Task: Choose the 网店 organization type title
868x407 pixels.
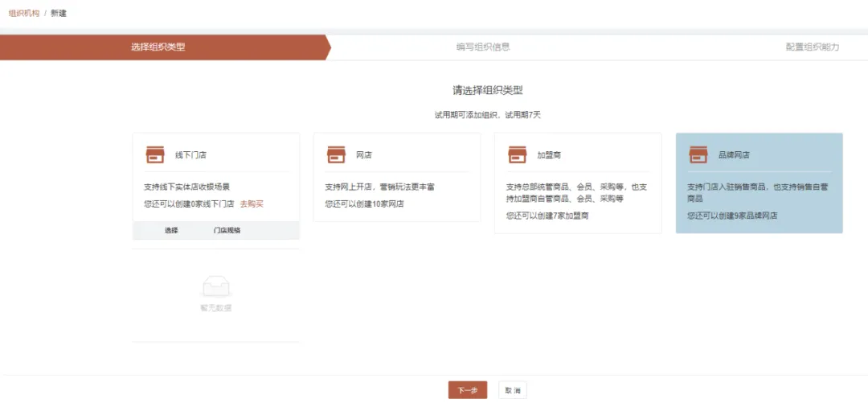Action: point(364,155)
